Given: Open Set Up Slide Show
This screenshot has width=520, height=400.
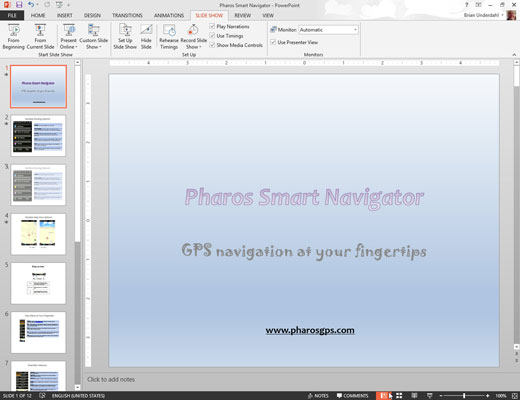Looking at the screenshot, I should click(x=125, y=36).
